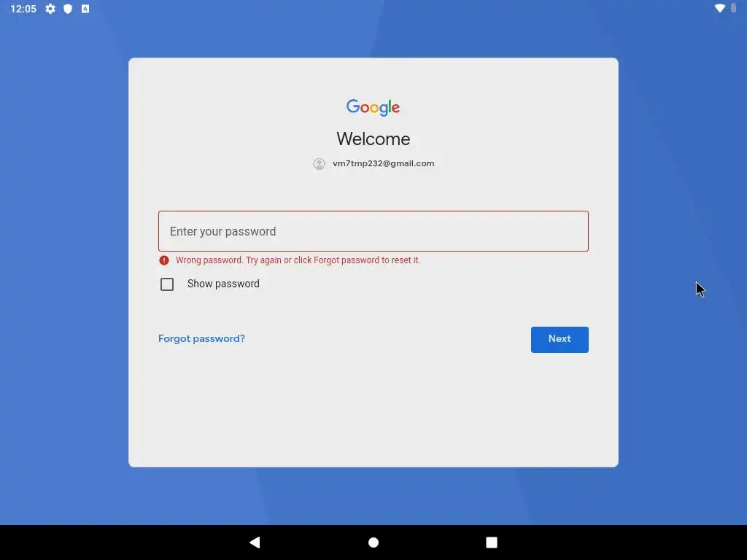
Task: Tap the battery icon in status bar
Action: (733, 8)
